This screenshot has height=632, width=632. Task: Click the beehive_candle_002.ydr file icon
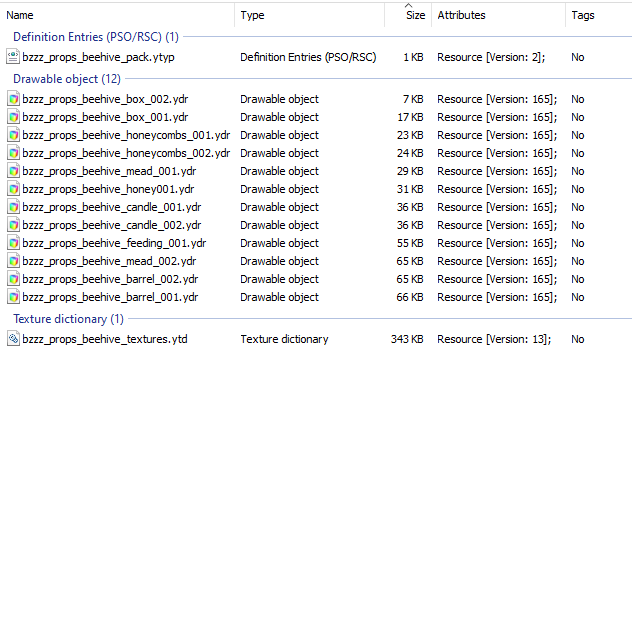tap(13, 225)
